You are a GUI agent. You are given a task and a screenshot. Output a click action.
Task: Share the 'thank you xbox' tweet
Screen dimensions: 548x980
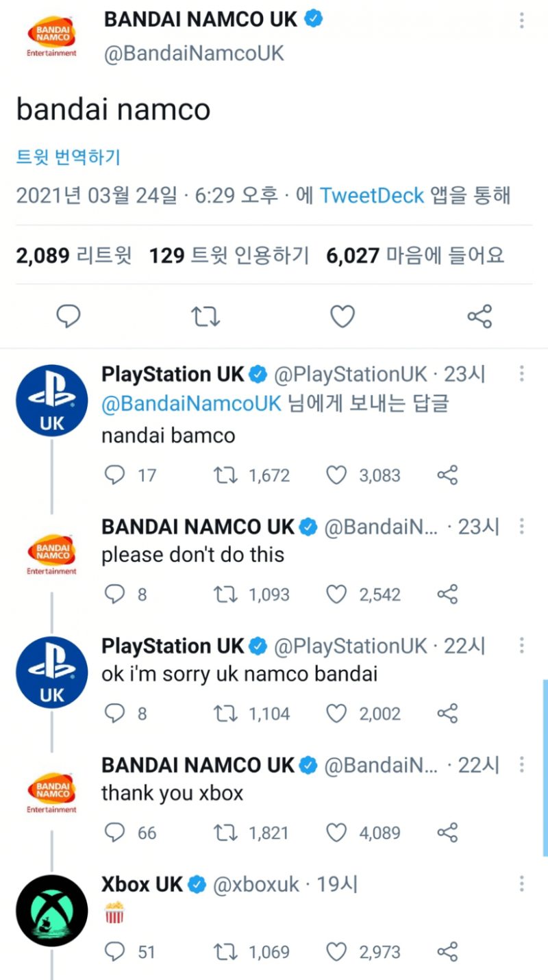(447, 833)
